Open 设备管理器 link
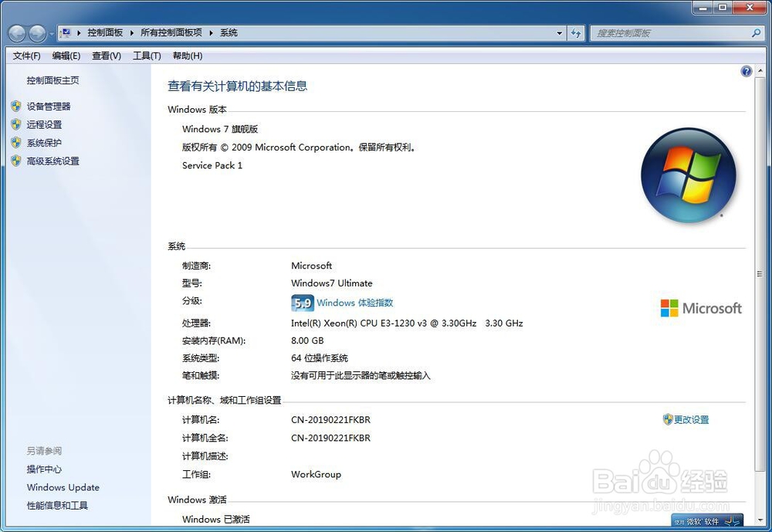The image size is (772, 532). (x=48, y=107)
